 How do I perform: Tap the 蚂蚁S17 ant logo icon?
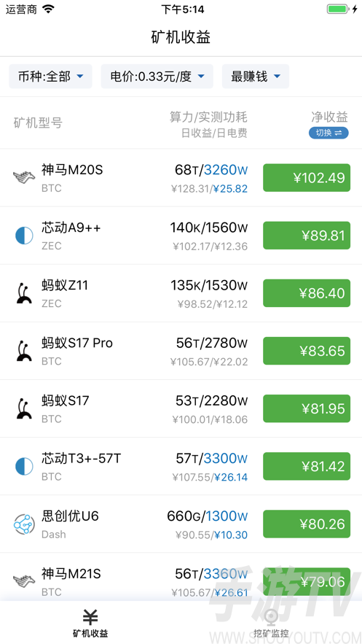[24, 408]
